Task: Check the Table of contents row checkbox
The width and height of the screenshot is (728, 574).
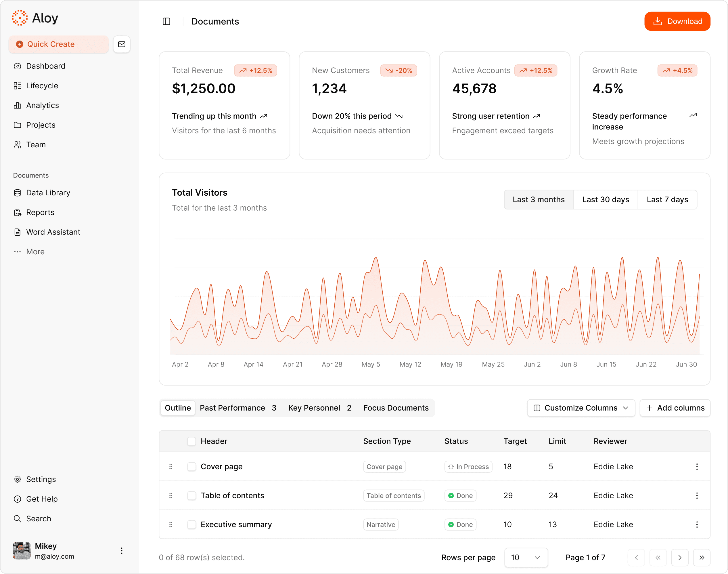Action: point(192,495)
